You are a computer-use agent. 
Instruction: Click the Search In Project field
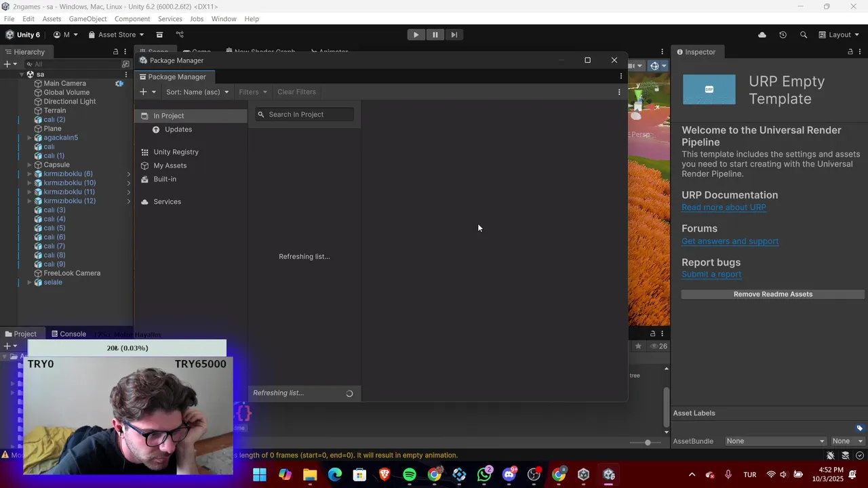click(304, 115)
